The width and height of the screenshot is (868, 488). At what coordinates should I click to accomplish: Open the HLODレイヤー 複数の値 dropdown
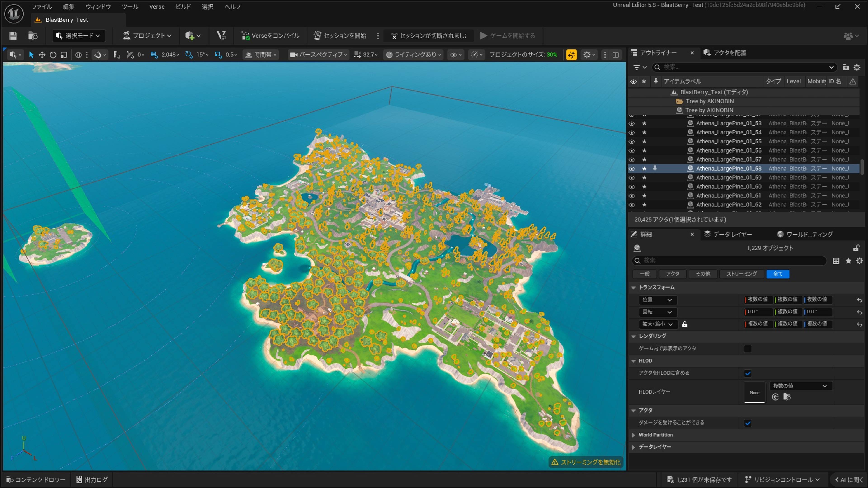point(801,386)
